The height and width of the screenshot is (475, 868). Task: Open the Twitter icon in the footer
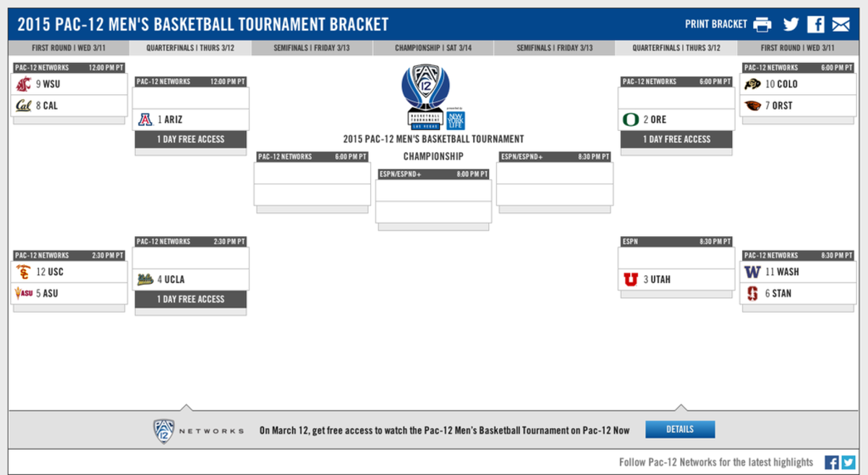pos(848,463)
